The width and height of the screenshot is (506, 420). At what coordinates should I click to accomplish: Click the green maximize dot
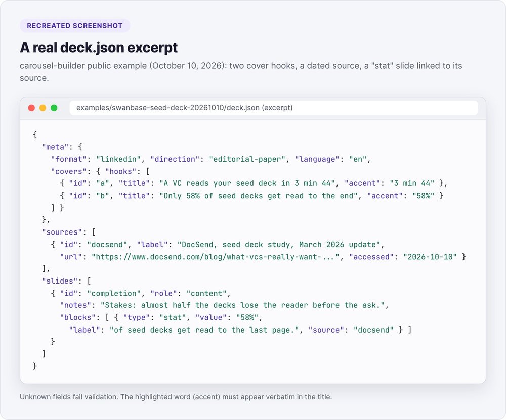54,108
